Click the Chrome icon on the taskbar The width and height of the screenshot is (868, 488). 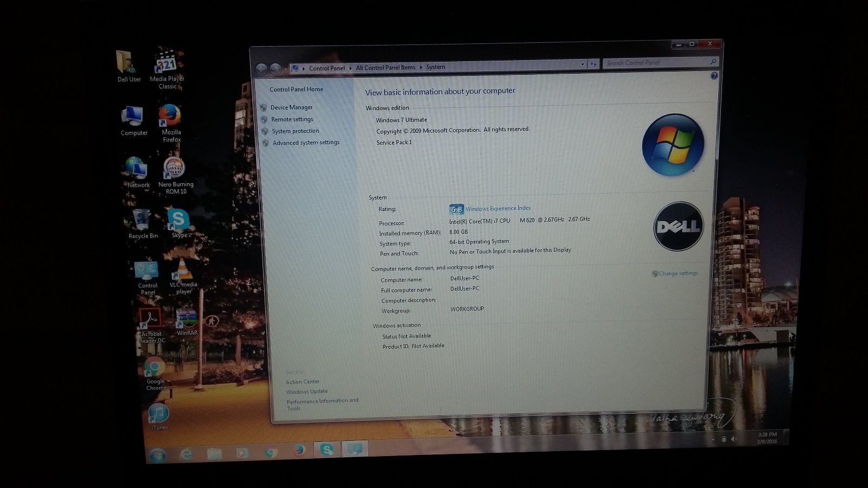tap(271, 451)
